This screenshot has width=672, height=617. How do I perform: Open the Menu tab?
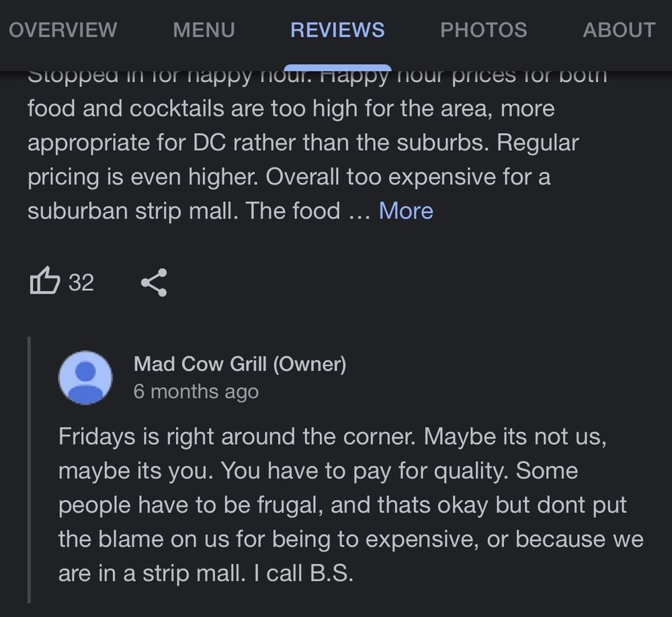click(x=204, y=30)
